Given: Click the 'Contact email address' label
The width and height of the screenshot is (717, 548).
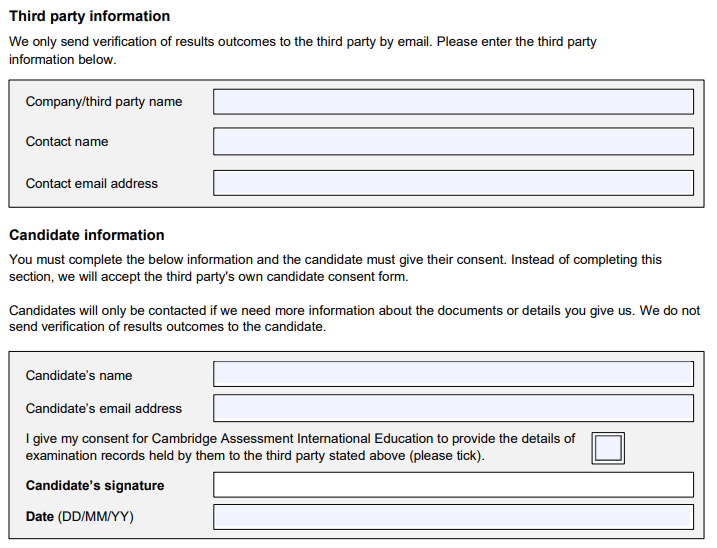Looking at the screenshot, I should 91,183.
